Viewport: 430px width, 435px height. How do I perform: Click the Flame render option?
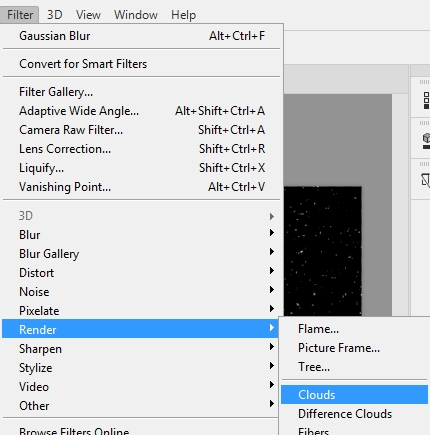point(354,329)
